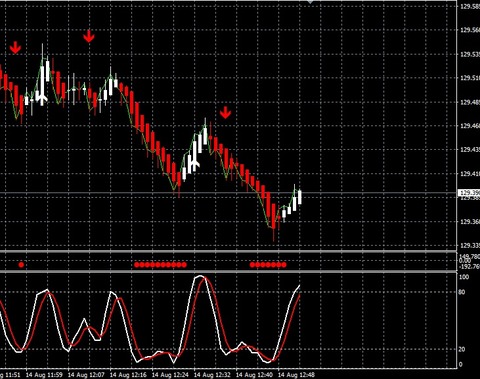
Task: Click the 129.56 price scale label
Action: point(470,30)
